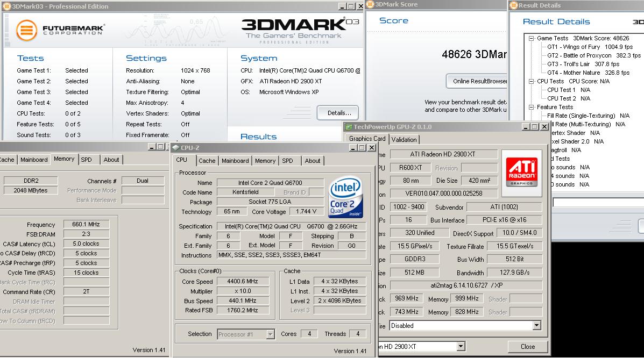This screenshot has width=644, height=358.
Task: Click the Core Speed value '4400.6 MHz'
Action: tap(243, 282)
